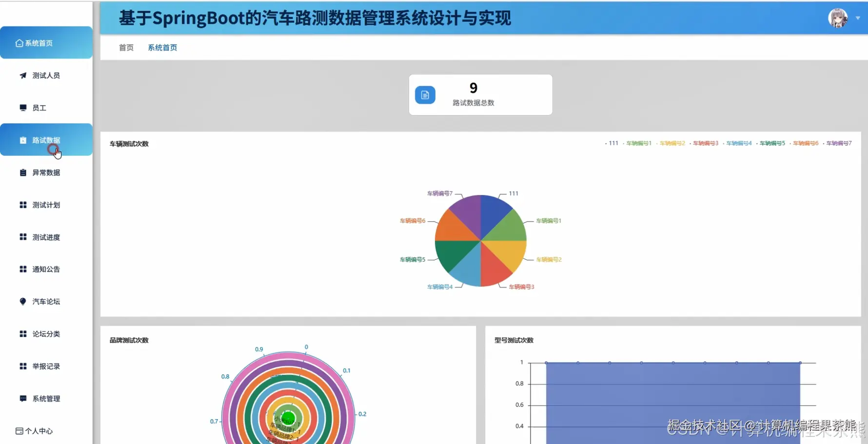Hide the 车辆编号5 series via legend
Image resolution: width=868 pixels, height=444 pixels.
pos(772,143)
